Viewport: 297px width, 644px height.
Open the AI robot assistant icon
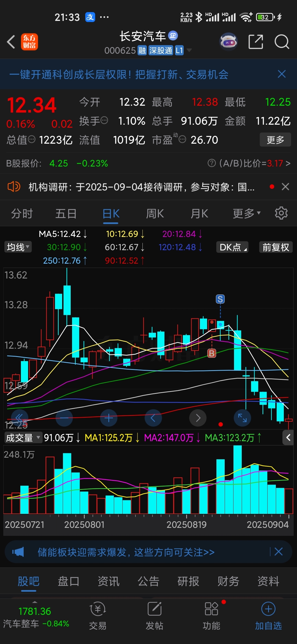pyautogui.click(x=229, y=42)
